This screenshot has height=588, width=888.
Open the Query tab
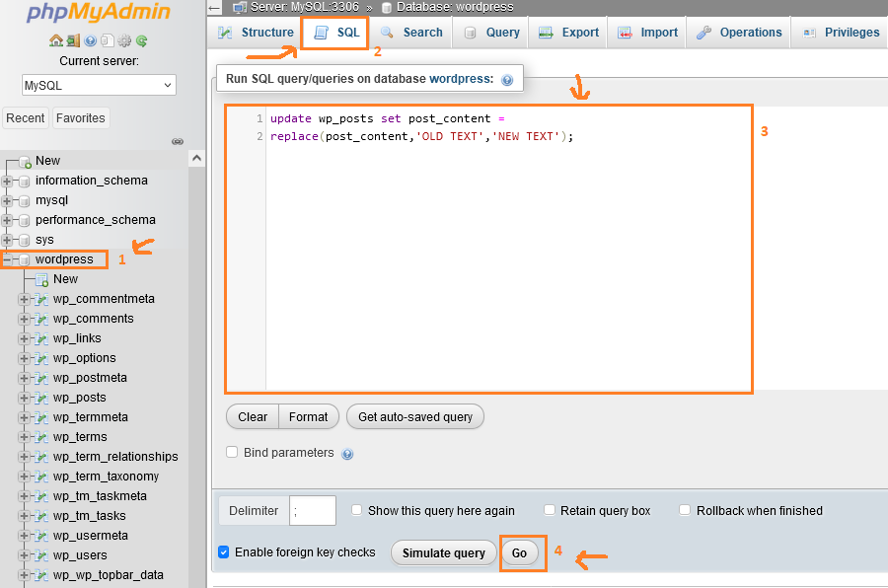click(491, 33)
